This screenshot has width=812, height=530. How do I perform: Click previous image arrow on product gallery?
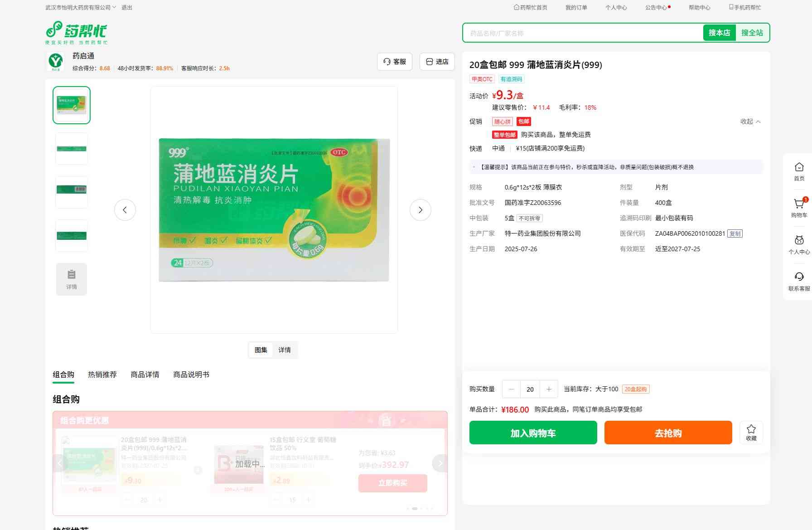[x=125, y=210]
